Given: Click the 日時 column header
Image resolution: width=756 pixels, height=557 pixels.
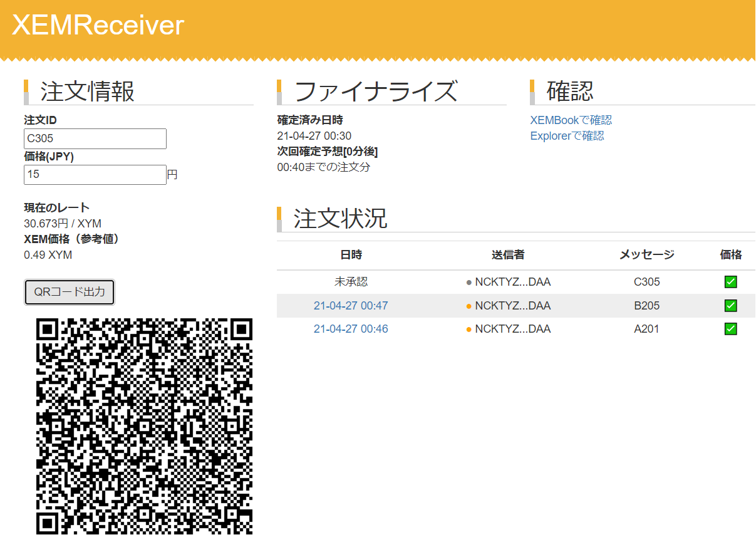Looking at the screenshot, I should coord(351,255).
